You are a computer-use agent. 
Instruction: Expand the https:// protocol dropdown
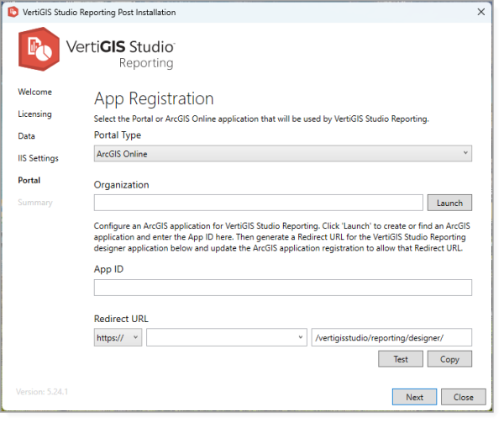[x=118, y=337]
